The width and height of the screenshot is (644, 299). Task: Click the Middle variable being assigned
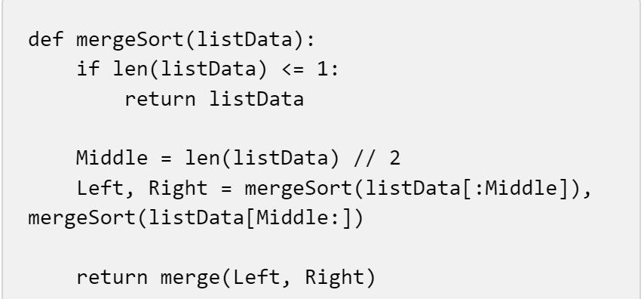112,158
